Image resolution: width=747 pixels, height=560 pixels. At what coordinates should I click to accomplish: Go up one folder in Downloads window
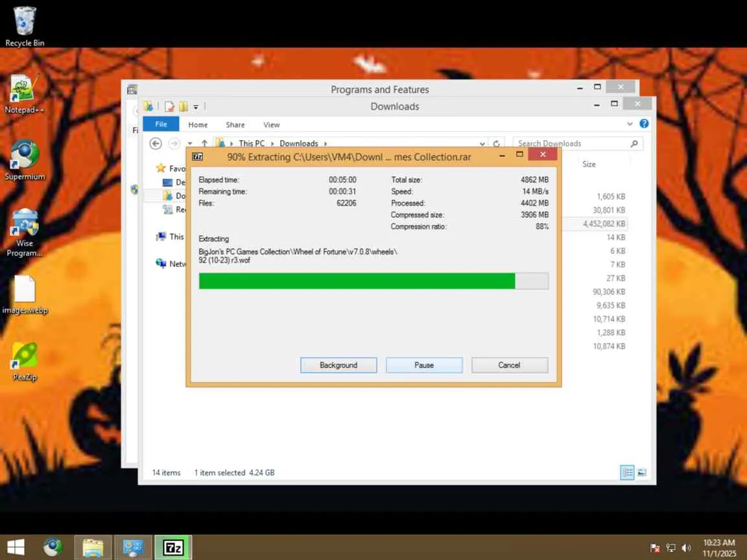tap(204, 143)
